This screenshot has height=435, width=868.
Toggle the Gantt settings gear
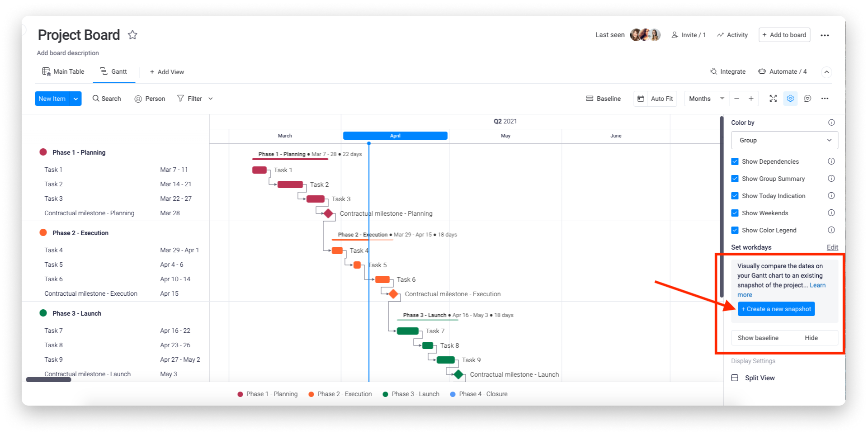[790, 99]
